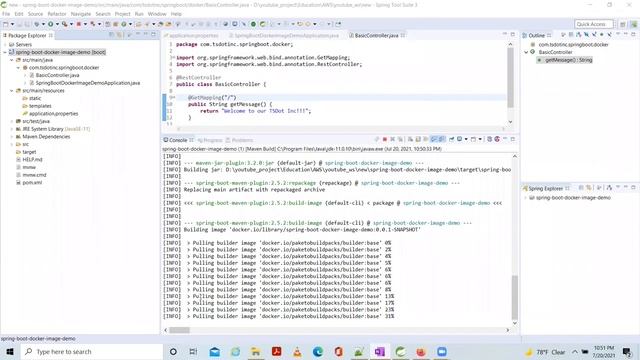640x360 pixels.
Task: Open the Open Perspective icon
Action: 623,24
